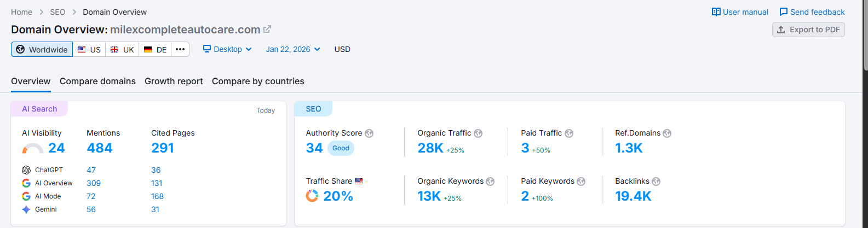
Task: Click globe icon beside Backlinks label
Action: tap(656, 182)
